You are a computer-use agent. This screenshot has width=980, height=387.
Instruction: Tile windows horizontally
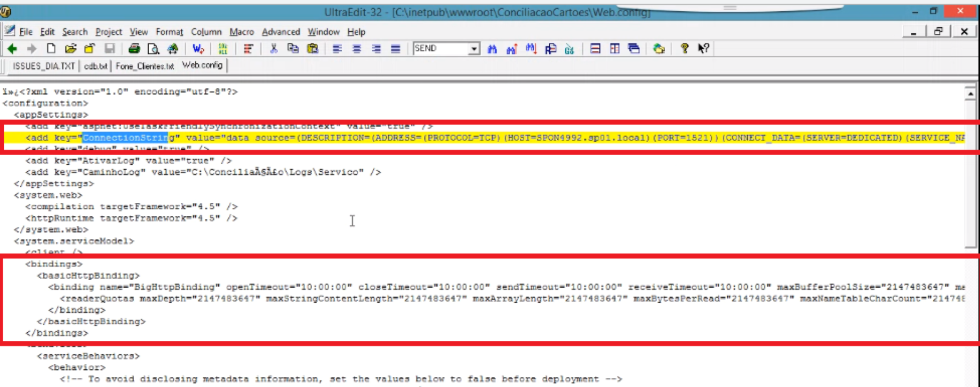click(595, 49)
